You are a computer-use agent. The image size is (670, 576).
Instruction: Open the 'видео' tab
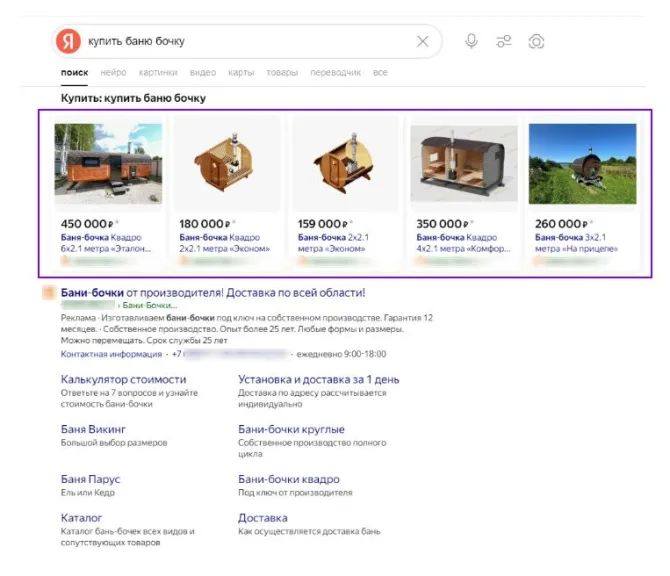click(203, 73)
